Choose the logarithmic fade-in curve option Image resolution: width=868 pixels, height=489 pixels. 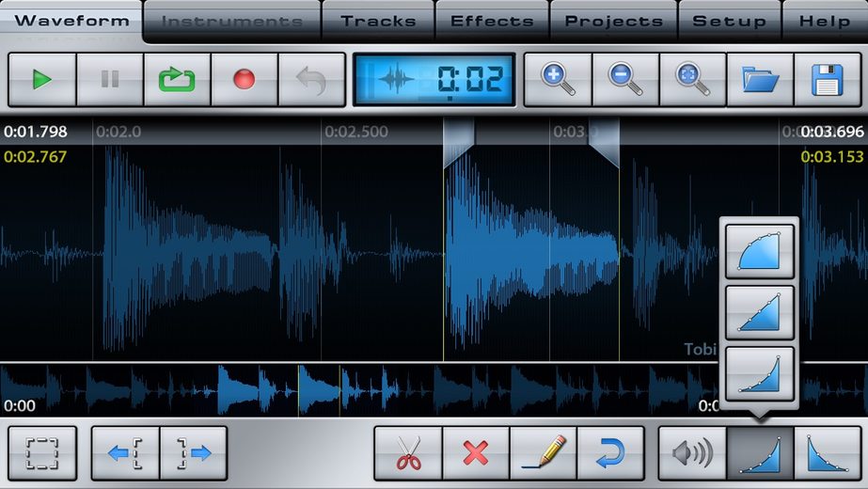(760, 251)
